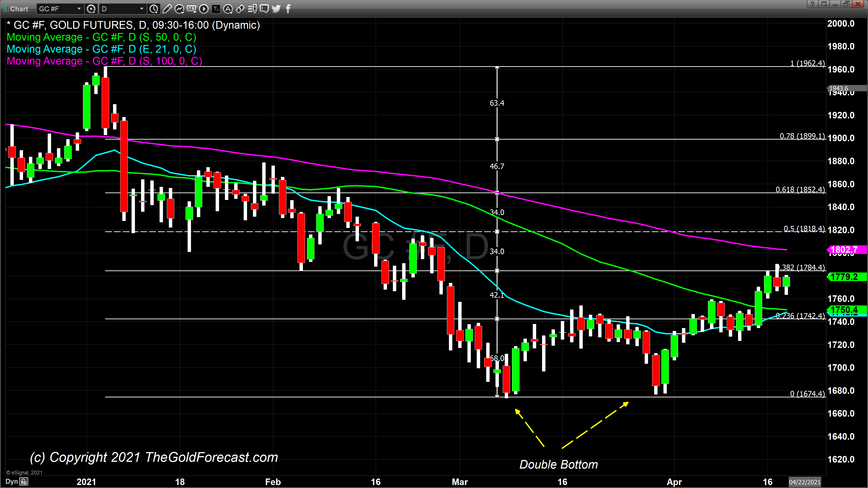Open the time template clock icon
The width and height of the screenshot is (868, 488).
click(154, 9)
